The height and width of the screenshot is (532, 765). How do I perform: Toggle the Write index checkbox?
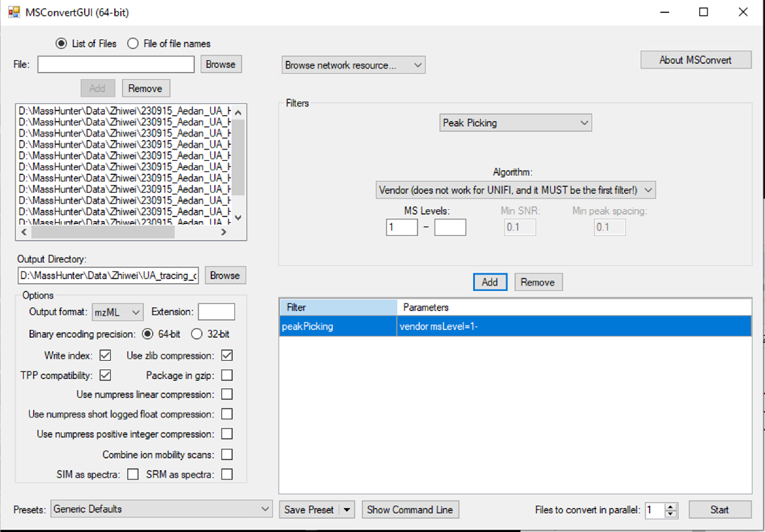[x=105, y=355]
